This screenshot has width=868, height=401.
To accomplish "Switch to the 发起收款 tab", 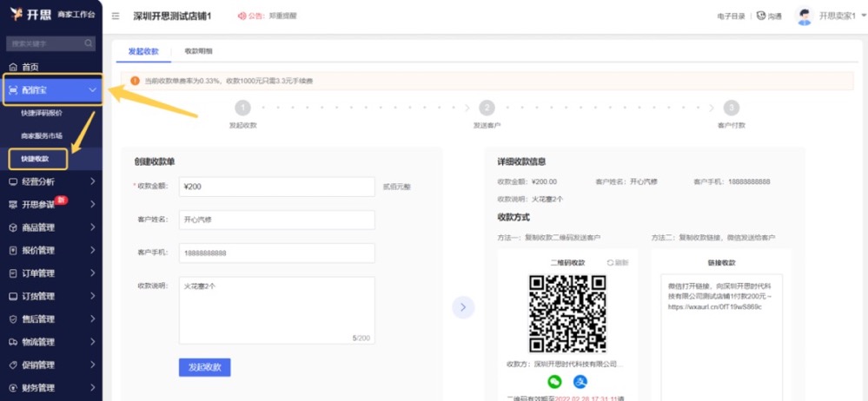I will click(x=143, y=51).
